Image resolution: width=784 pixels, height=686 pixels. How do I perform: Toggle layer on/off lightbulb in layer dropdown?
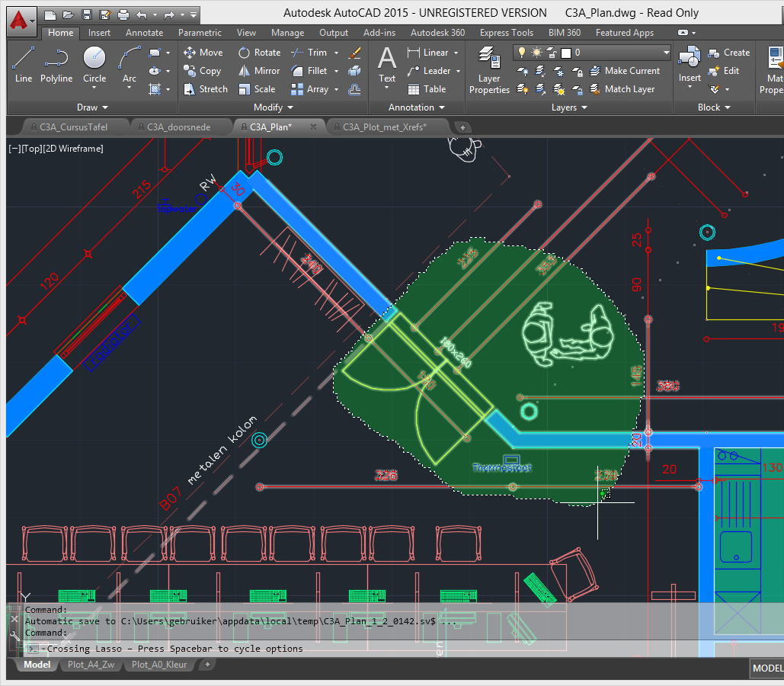pos(521,52)
